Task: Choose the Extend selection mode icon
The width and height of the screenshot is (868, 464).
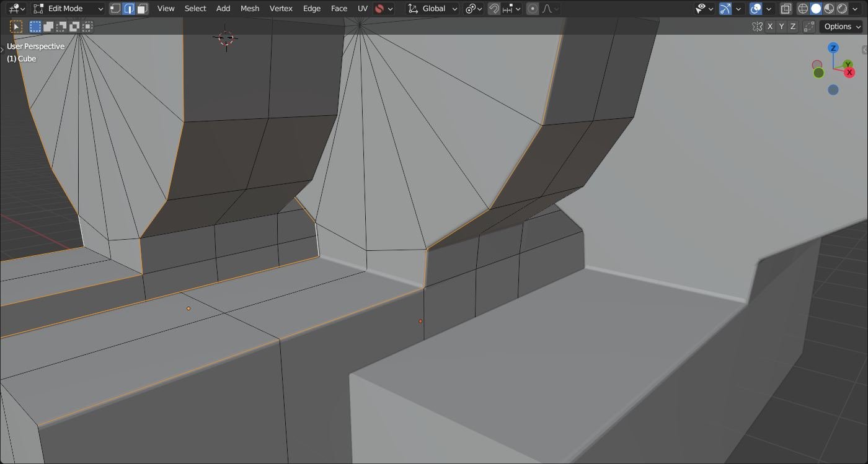Action: (x=48, y=27)
